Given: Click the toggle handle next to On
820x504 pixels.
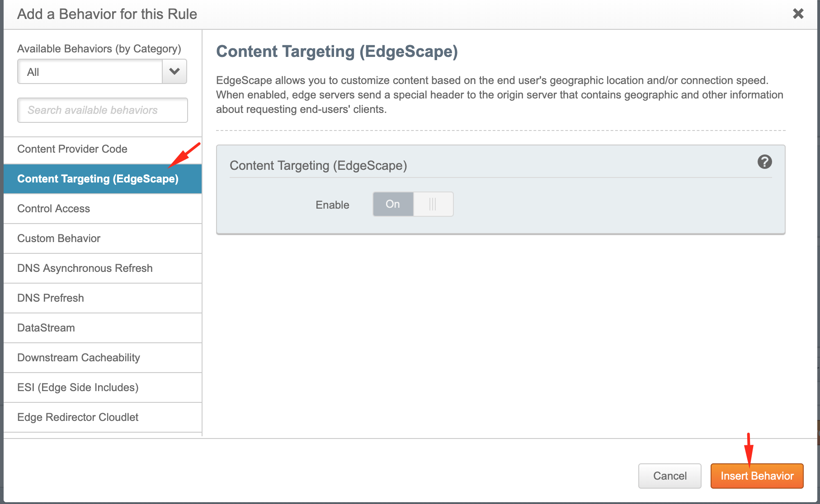Looking at the screenshot, I should (433, 204).
